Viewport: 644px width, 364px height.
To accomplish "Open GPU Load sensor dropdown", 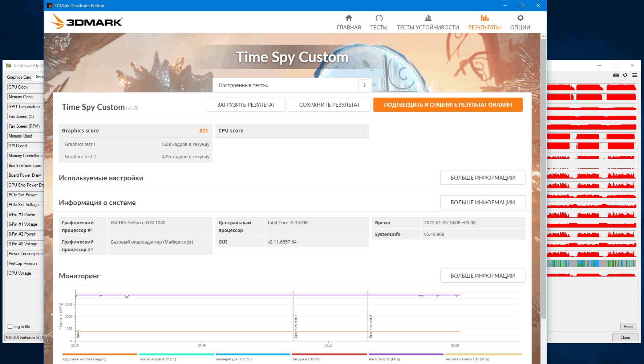I will tap(25, 146).
